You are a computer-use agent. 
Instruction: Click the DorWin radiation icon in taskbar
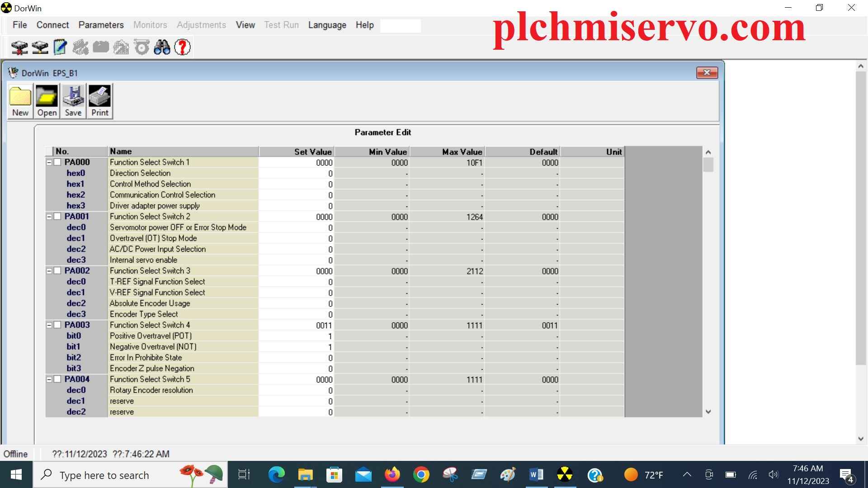click(565, 475)
